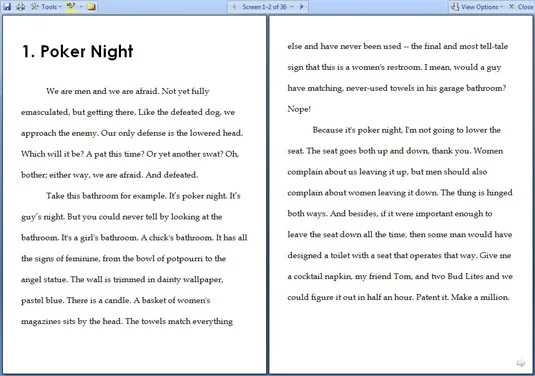The image size is (535, 376).
Task: Close Full Screen Reading view
Action: 521,6
